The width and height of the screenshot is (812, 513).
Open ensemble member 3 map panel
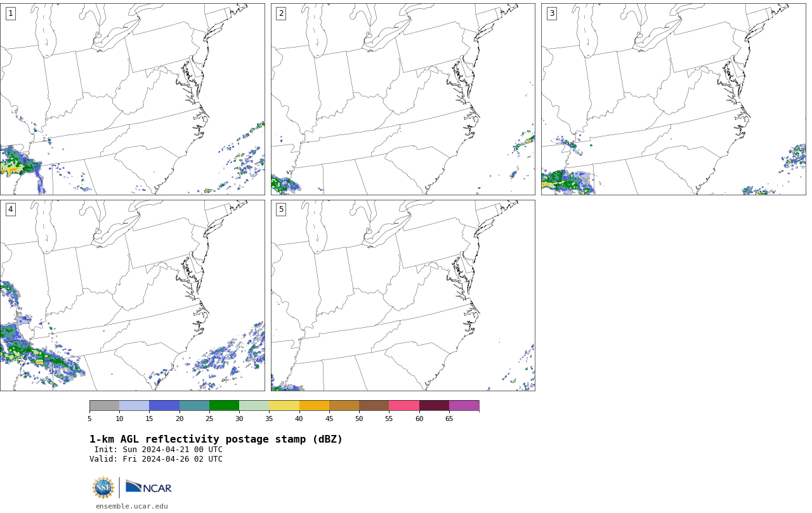(673, 99)
